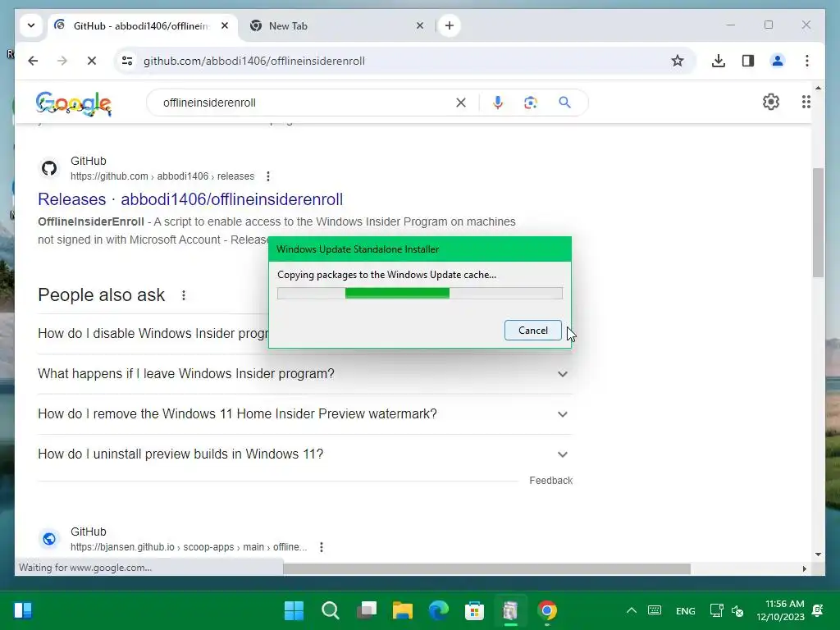Close the New Tab tab

420,25
